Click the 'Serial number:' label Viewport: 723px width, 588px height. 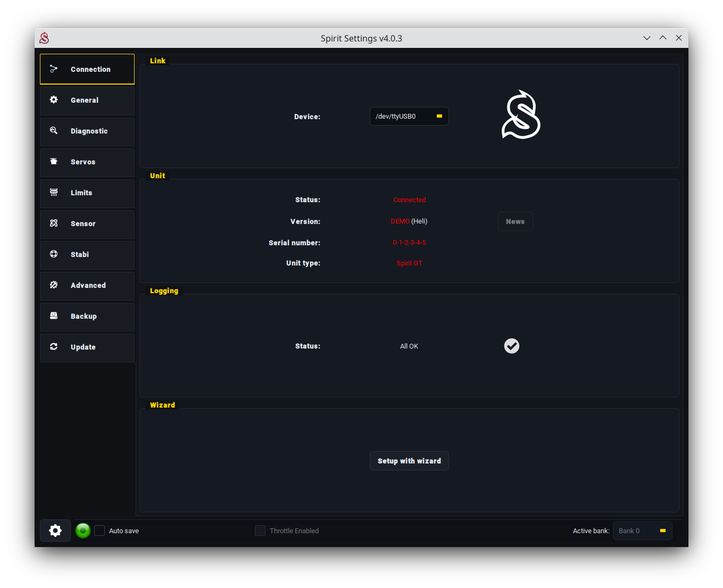click(x=295, y=243)
